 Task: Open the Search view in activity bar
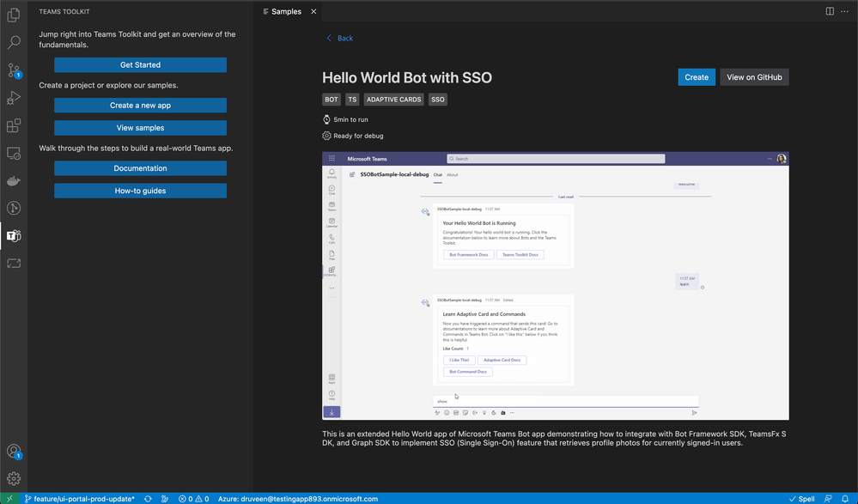[14, 42]
